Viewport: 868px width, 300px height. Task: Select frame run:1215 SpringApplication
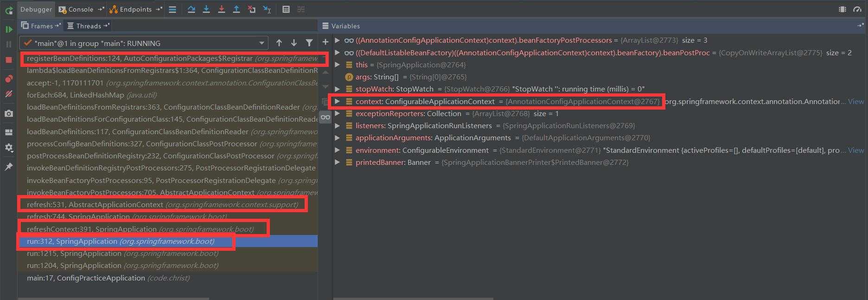coord(167,253)
